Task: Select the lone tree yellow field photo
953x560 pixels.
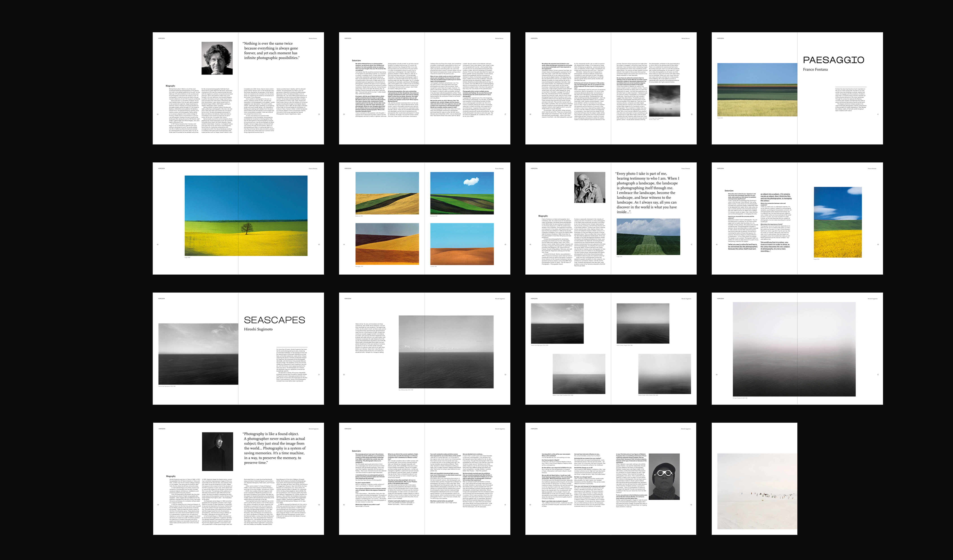Action: (x=246, y=216)
